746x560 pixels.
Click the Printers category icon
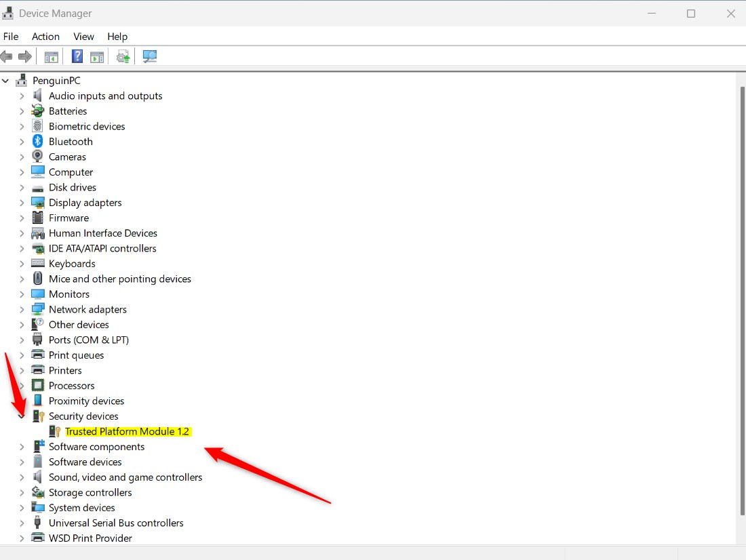(x=37, y=370)
